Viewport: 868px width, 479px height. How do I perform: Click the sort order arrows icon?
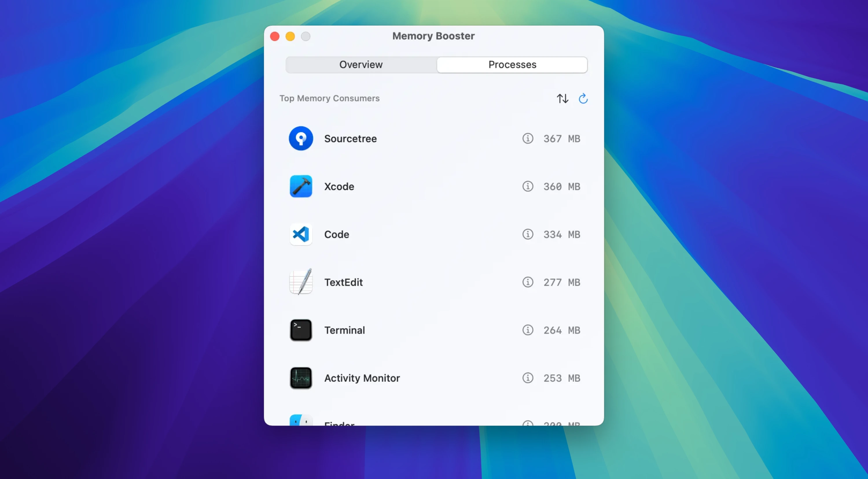(562, 99)
